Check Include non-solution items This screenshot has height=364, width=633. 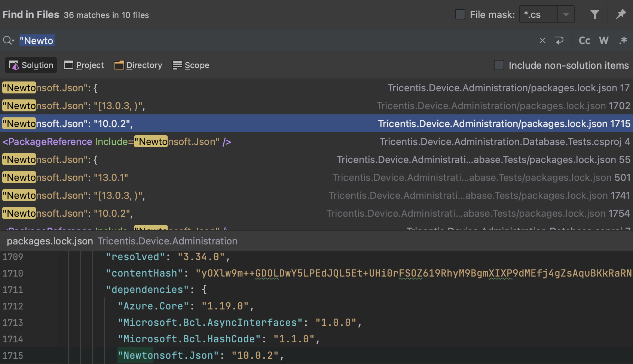tap(499, 65)
